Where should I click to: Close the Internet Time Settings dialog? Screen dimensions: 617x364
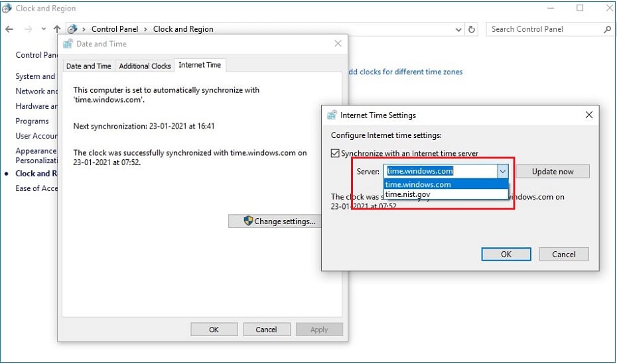pos(589,115)
